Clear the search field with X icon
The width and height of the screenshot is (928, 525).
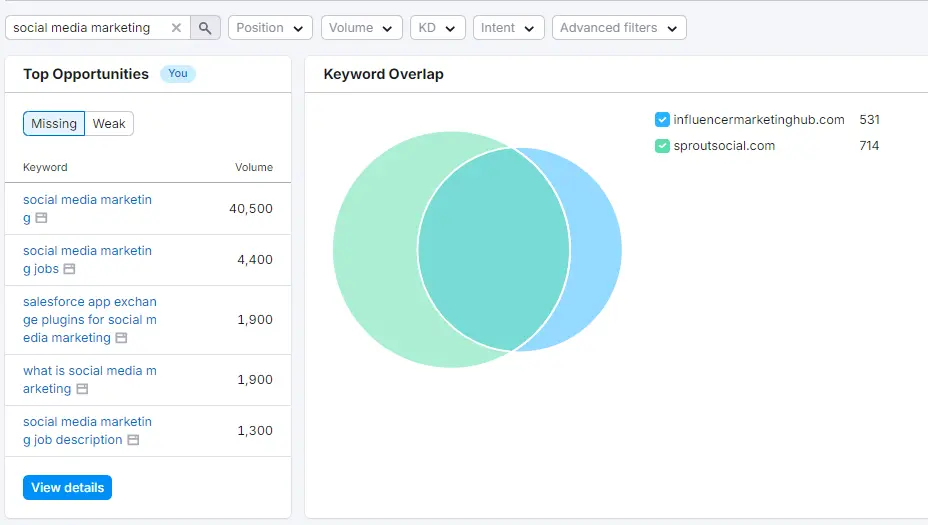pos(177,28)
